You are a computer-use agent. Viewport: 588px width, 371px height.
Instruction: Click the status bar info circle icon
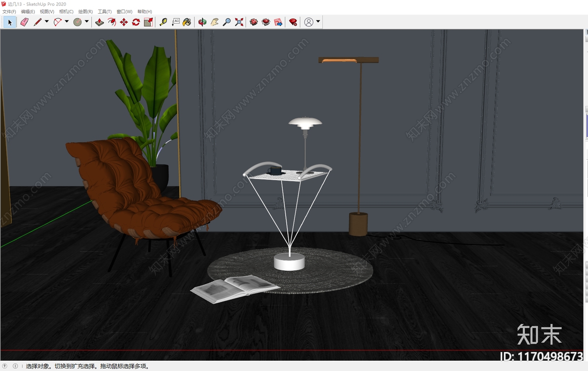point(15,366)
